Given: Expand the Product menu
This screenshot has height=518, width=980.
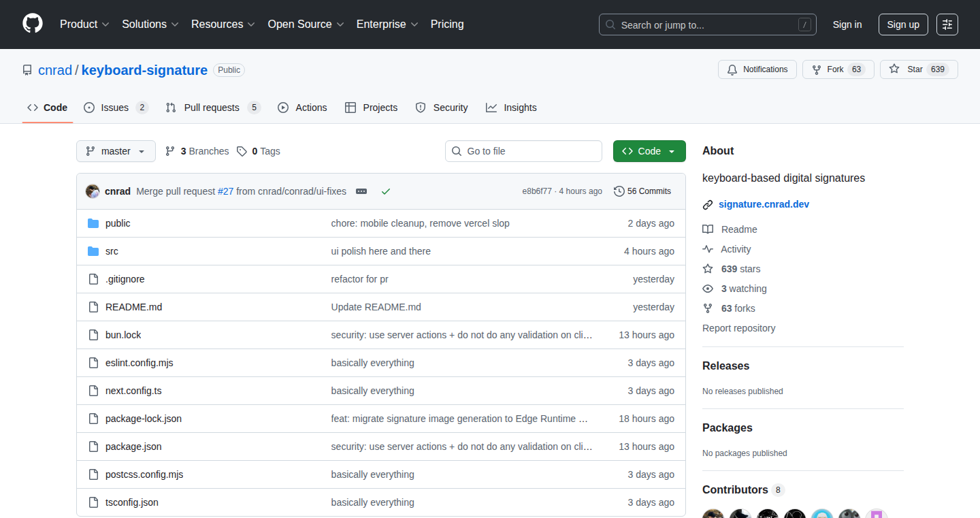Looking at the screenshot, I should pos(84,24).
